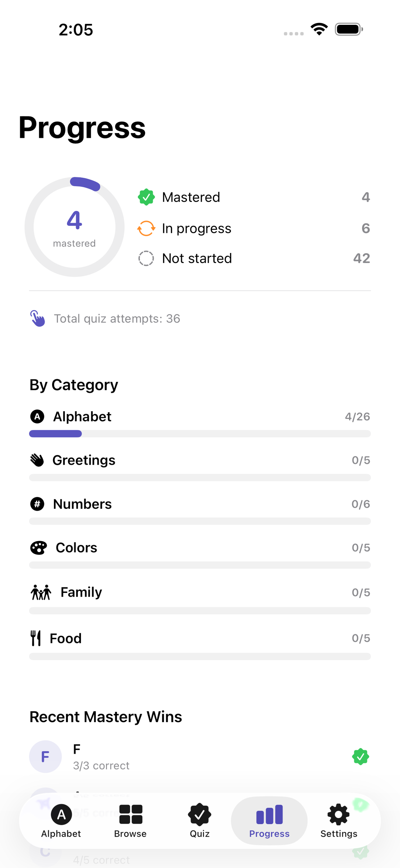Screen dimensions: 400x868
Task: Tap the green Mastered checkmark seal icon
Action: [x=146, y=197]
